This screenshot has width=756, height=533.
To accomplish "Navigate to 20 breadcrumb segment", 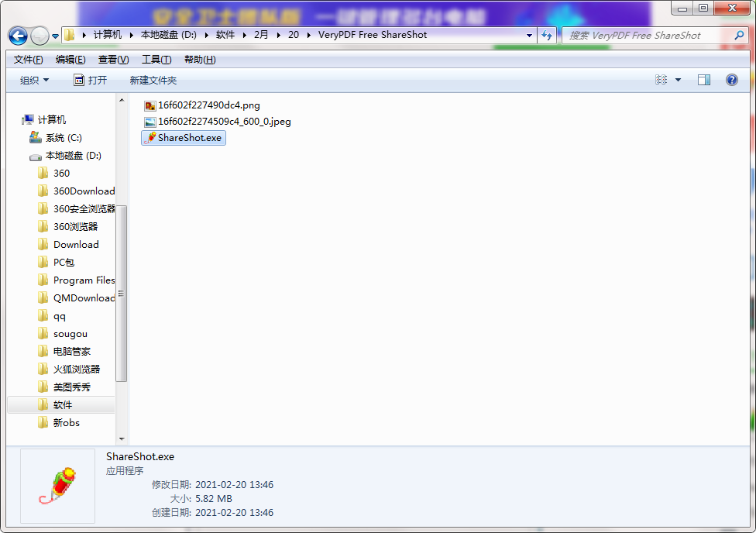I will (294, 35).
